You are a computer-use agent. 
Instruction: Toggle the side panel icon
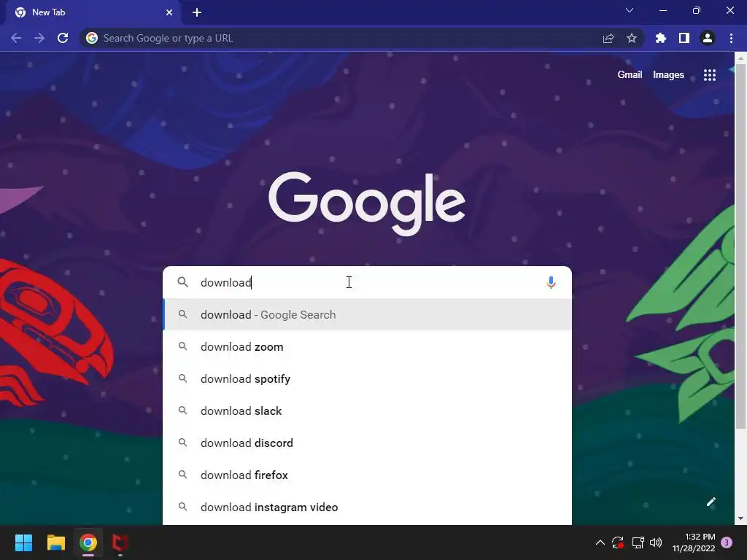tap(684, 38)
